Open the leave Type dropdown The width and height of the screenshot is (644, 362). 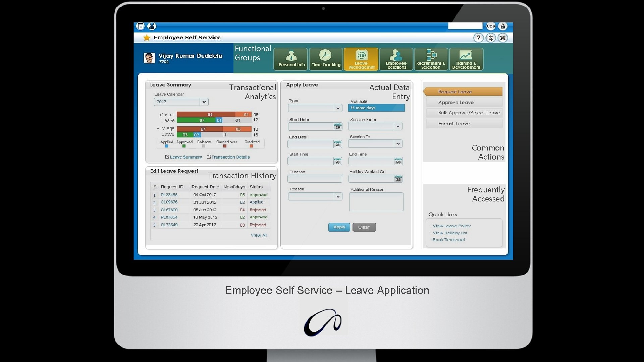[338, 108]
